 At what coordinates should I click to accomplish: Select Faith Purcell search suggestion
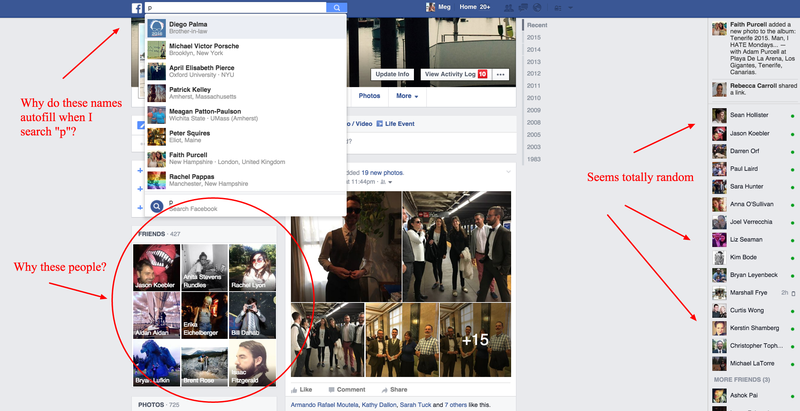(245, 159)
